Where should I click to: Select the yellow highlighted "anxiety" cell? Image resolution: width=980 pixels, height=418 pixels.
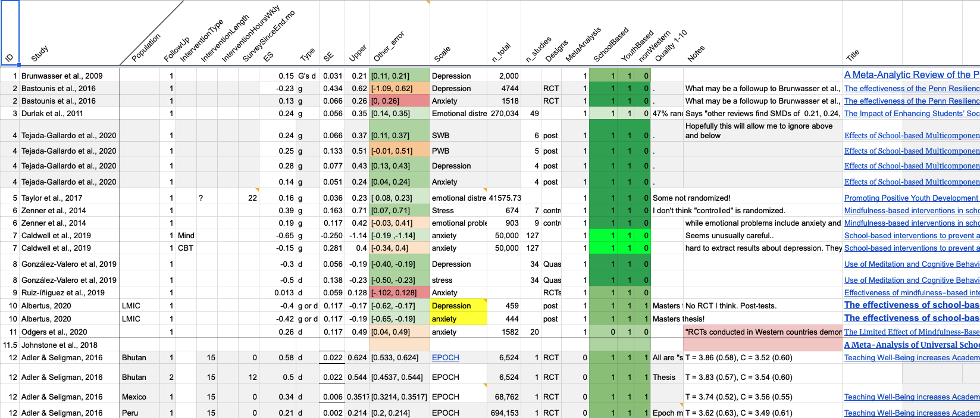tap(458, 319)
